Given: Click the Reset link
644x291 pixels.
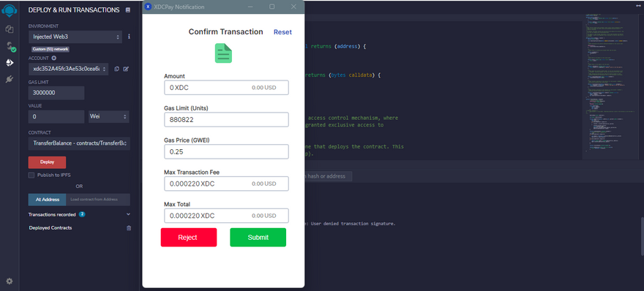Looking at the screenshot, I should pos(282,32).
